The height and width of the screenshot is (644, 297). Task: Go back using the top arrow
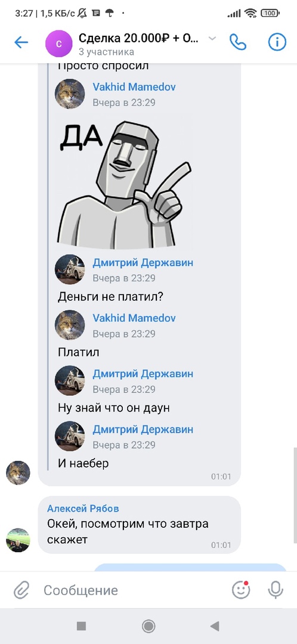click(x=21, y=42)
